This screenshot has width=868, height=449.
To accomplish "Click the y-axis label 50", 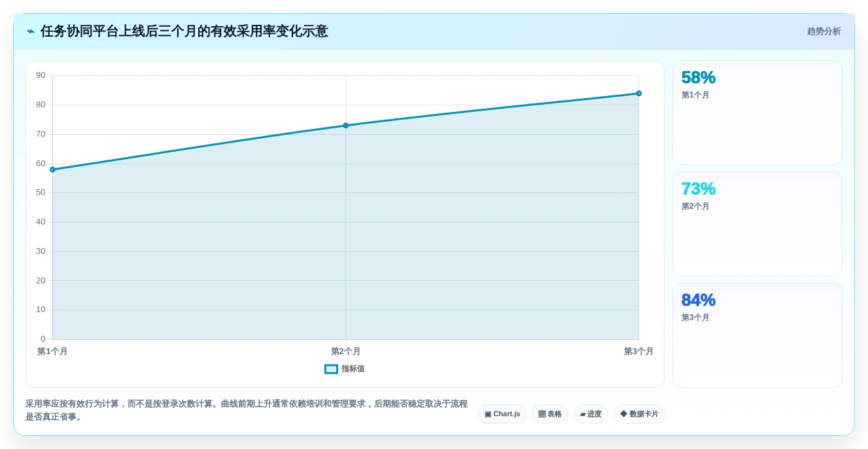I will tap(41, 192).
